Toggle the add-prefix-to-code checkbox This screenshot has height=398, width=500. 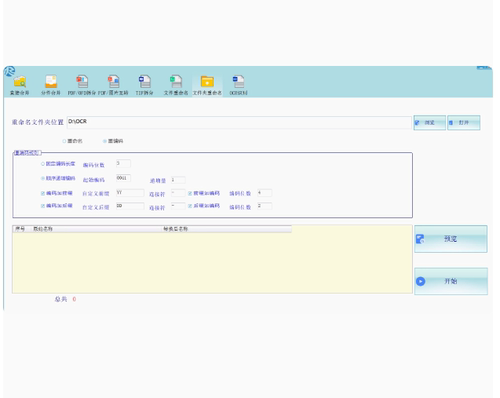tap(57, 193)
